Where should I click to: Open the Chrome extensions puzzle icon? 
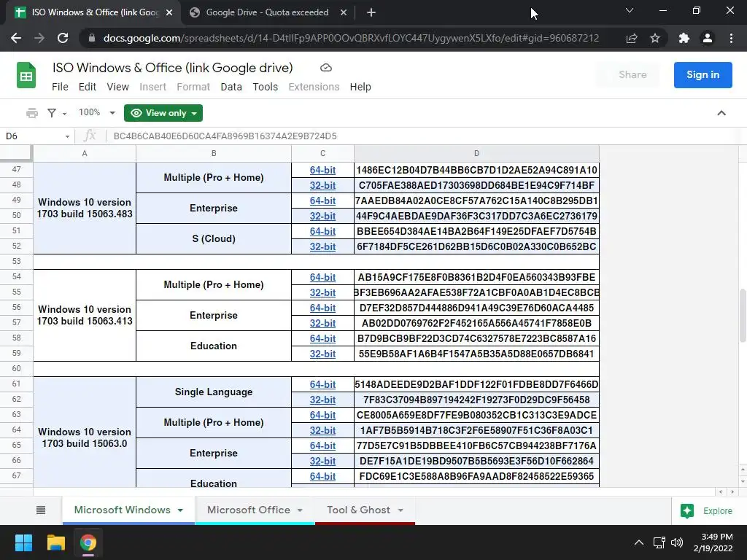pyautogui.click(x=684, y=38)
